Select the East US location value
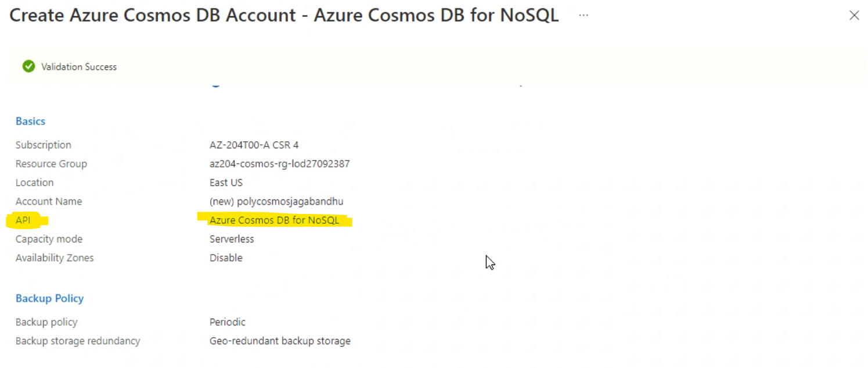 [x=226, y=182]
